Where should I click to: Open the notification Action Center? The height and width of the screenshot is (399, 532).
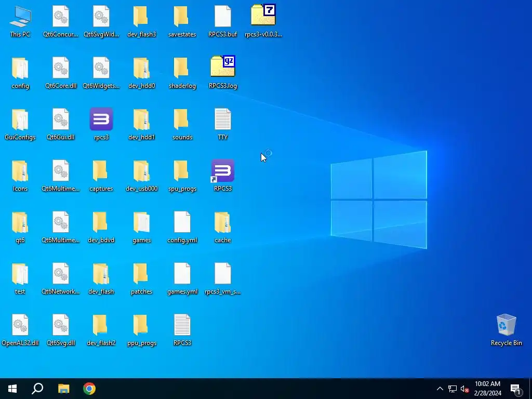click(516, 389)
